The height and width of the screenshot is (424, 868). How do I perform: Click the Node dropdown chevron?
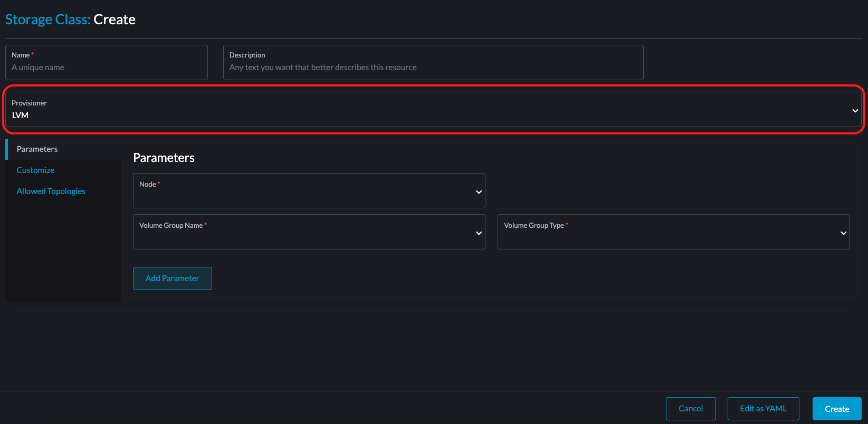[x=478, y=191]
